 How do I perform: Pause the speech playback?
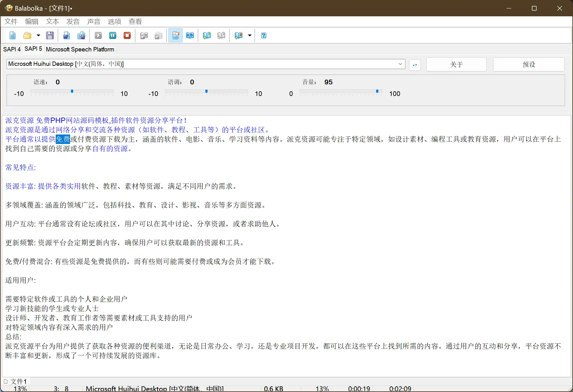113,35
